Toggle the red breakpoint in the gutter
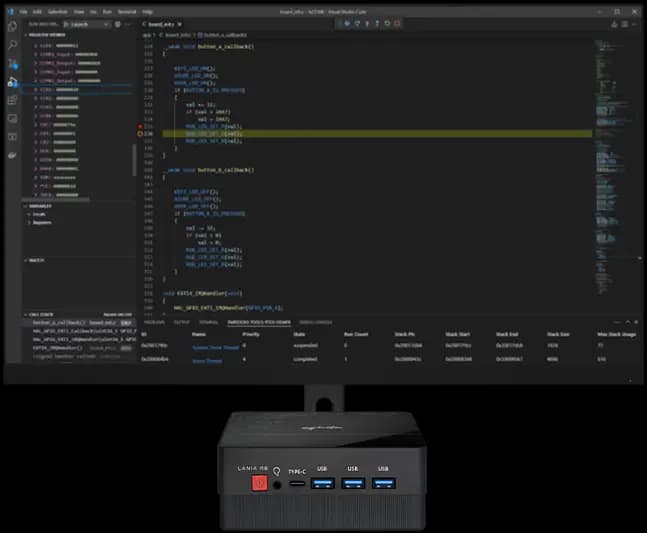Screen dimensions: 647x533 coord(140,126)
